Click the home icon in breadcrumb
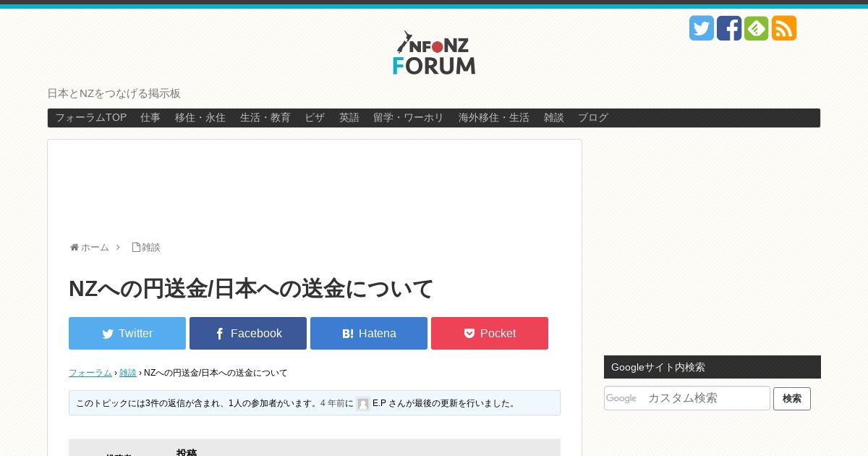 [x=74, y=248]
